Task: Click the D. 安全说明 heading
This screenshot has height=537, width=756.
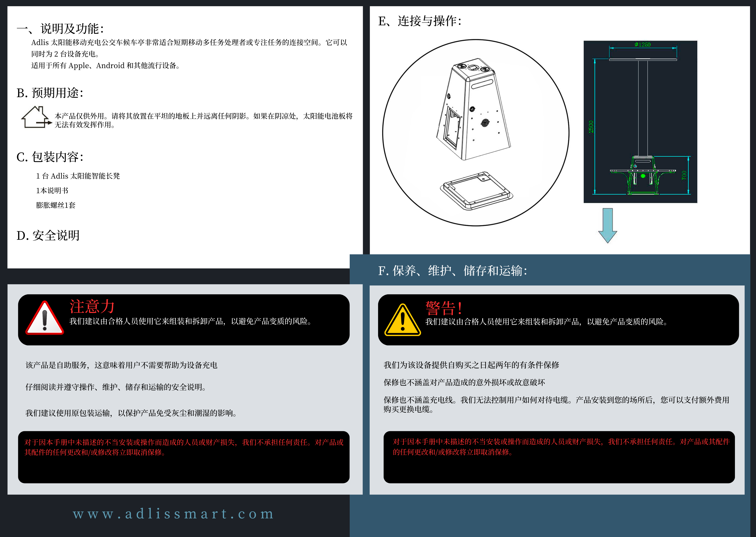Action: point(48,235)
